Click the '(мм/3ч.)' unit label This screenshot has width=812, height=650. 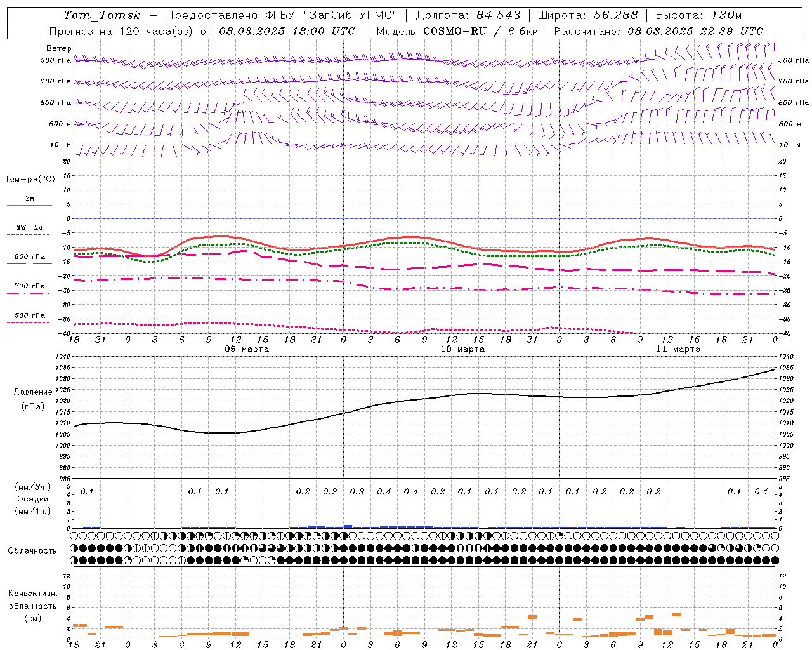point(33,487)
